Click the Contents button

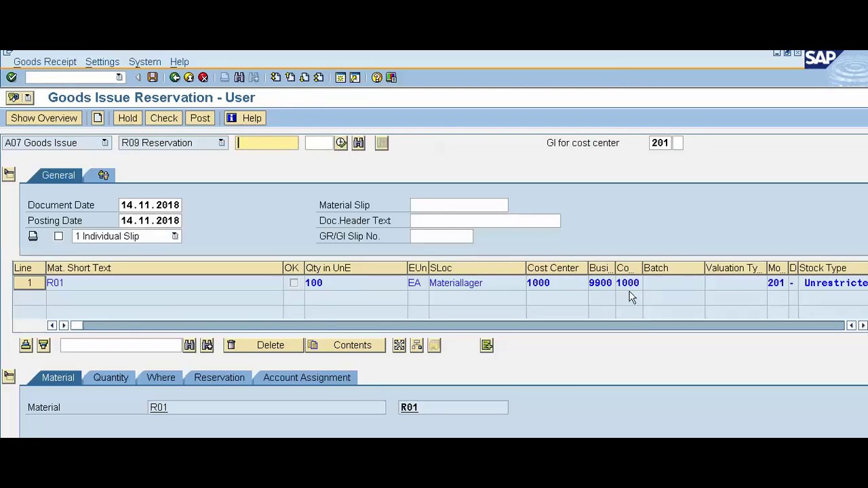[x=345, y=345]
